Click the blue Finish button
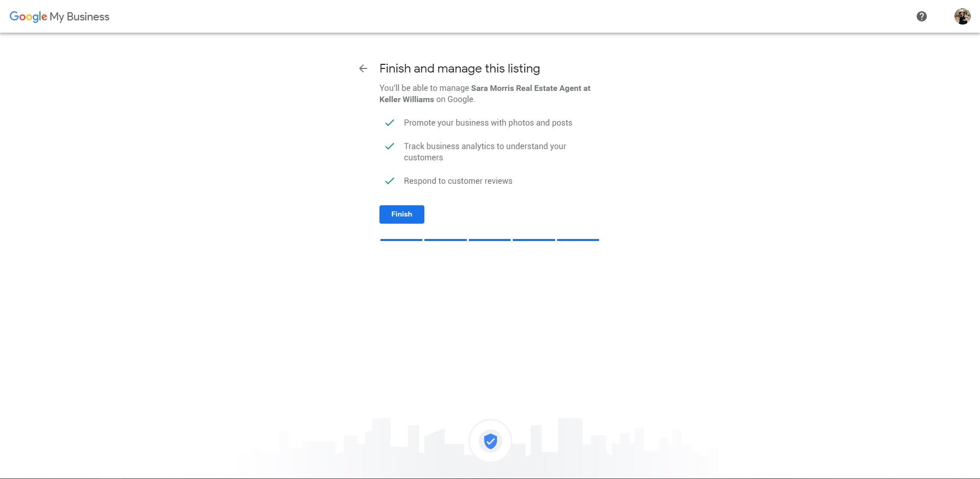980x479 pixels. click(x=402, y=214)
